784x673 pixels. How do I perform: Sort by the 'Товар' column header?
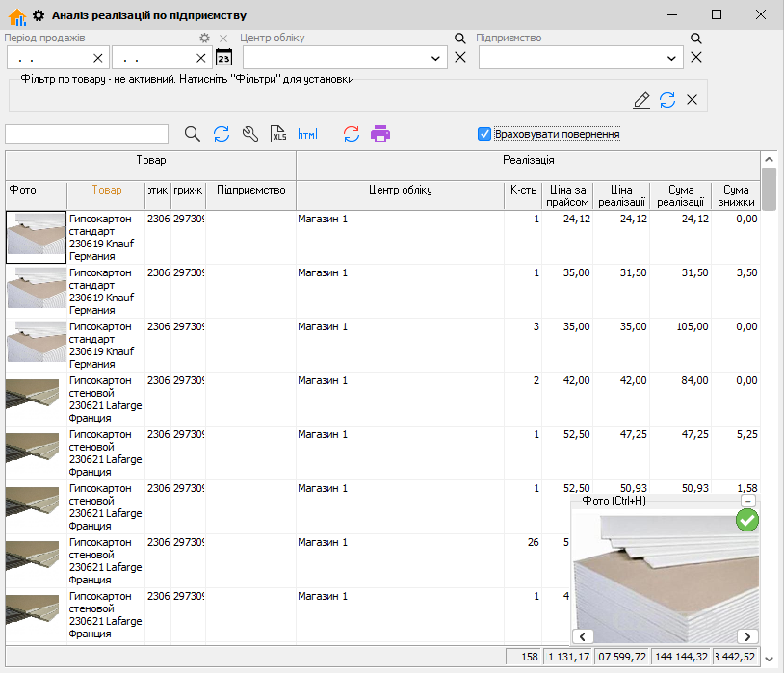(x=106, y=191)
